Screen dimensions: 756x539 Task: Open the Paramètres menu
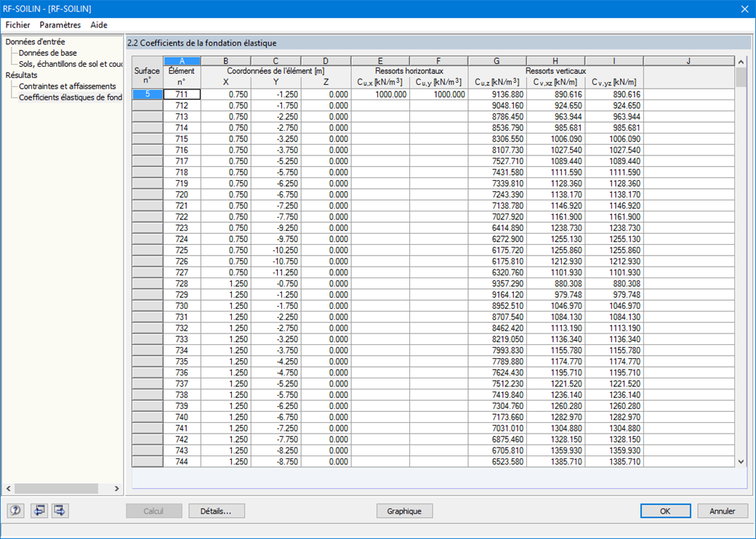pyautogui.click(x=59, y=25)
